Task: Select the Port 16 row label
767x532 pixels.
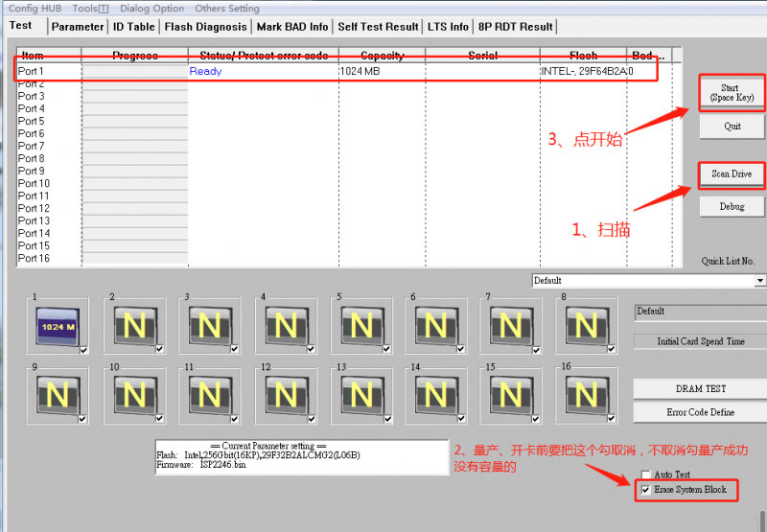Action: [34, 258]
